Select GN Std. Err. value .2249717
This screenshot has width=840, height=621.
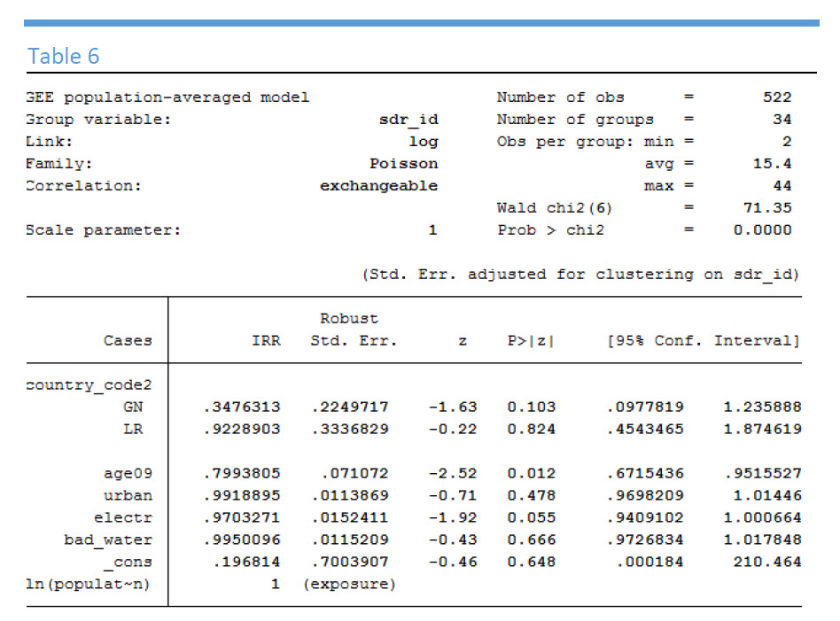point(350,408)
